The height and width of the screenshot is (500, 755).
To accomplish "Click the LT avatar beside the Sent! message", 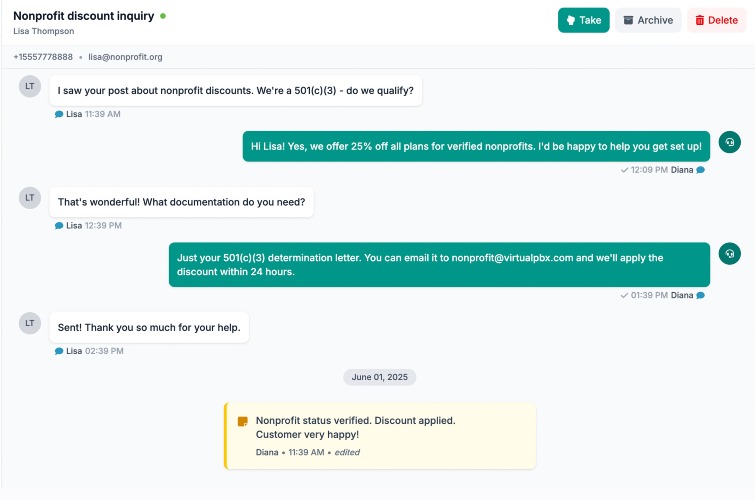I will tap(30, 323).
